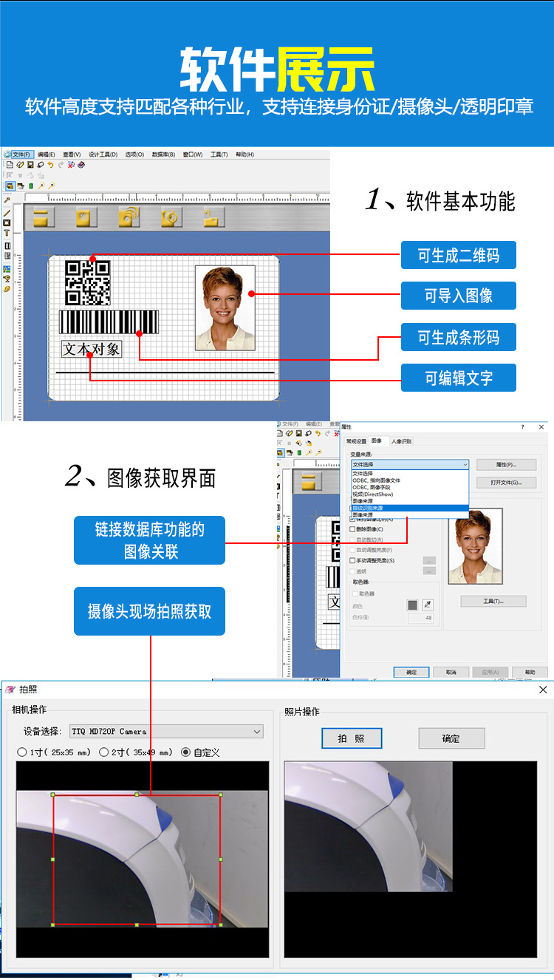Image resolution: width=554 pixels, height=980 pixels.
Task: Open 数据库(B) menu
Action: [x=163, y=154]
